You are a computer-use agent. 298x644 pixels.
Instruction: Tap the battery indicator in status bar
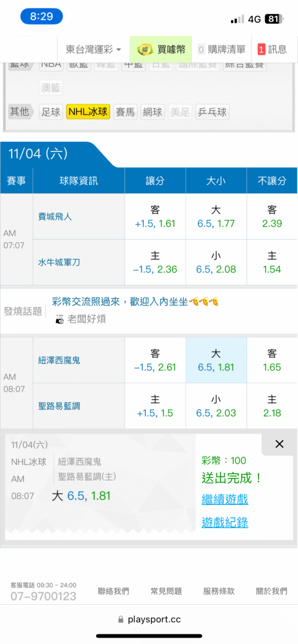(275, 19)
